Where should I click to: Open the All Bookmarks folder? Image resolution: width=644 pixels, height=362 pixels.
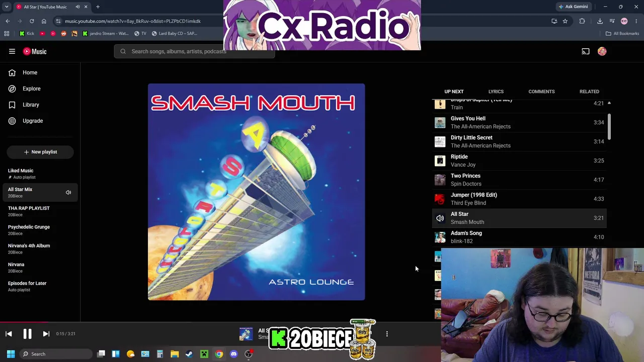(x=622, y=34)
